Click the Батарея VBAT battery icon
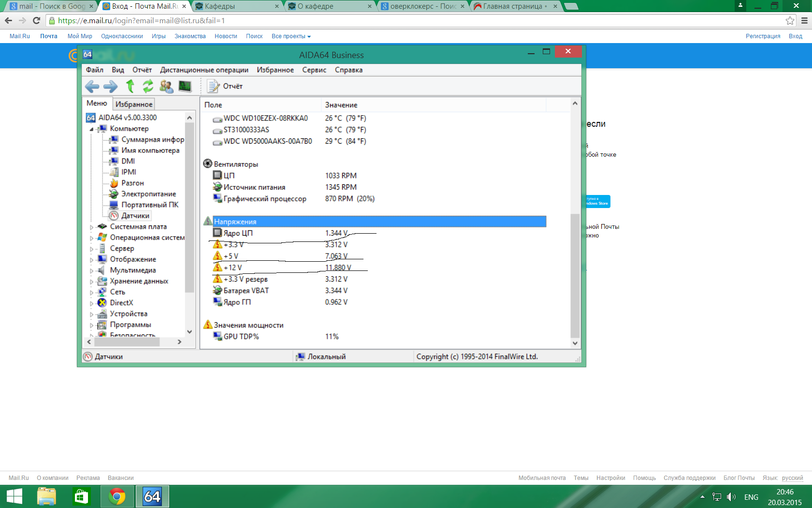Viewport: 812px width, 508px height. click(x=217, y=290)
